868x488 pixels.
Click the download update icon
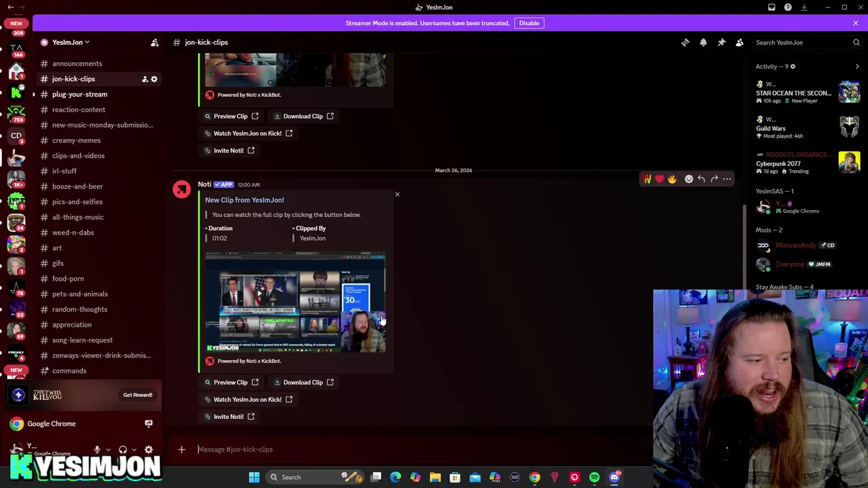(804, 7)
